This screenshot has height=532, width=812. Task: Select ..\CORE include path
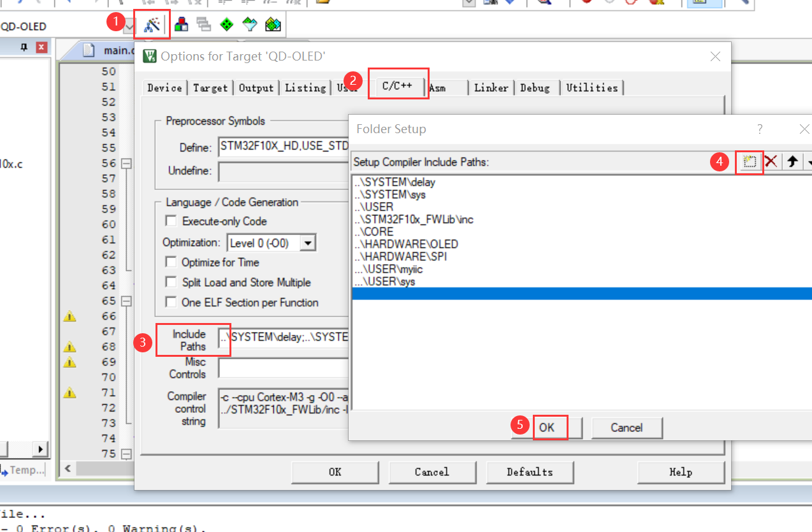coord(373,232)
